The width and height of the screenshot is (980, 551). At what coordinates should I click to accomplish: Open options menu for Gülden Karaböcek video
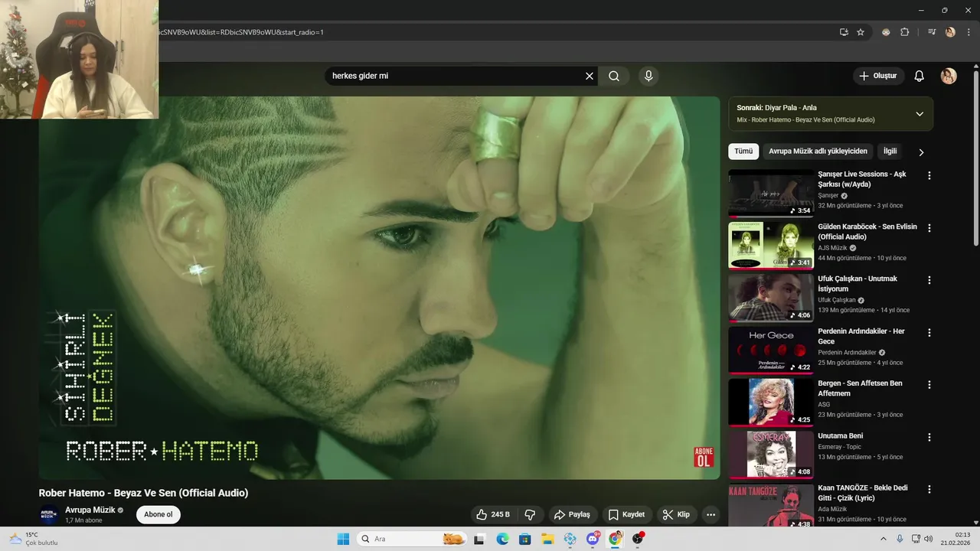[x=929, y=228]
